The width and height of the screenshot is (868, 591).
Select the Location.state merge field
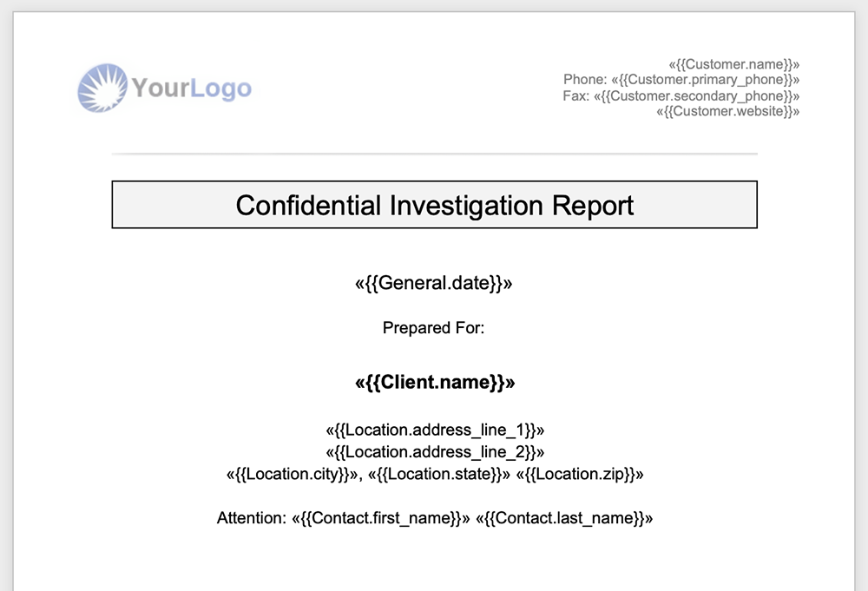pos(439,474)
